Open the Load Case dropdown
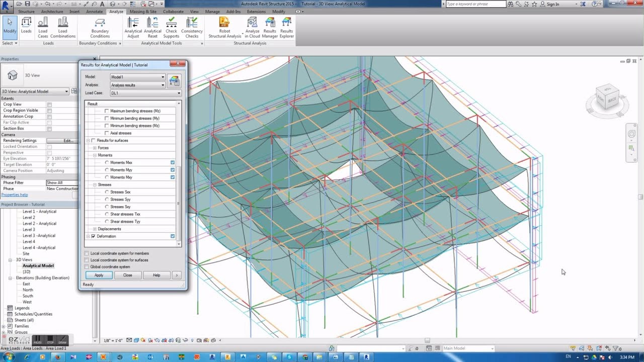644x362 pixels. click(x=179, y=93)
